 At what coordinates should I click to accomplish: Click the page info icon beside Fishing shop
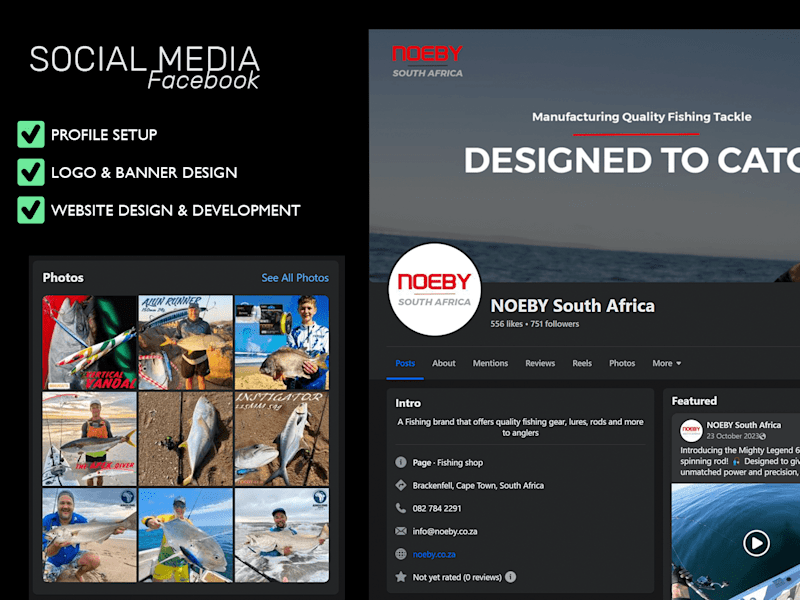click(401, 462)
